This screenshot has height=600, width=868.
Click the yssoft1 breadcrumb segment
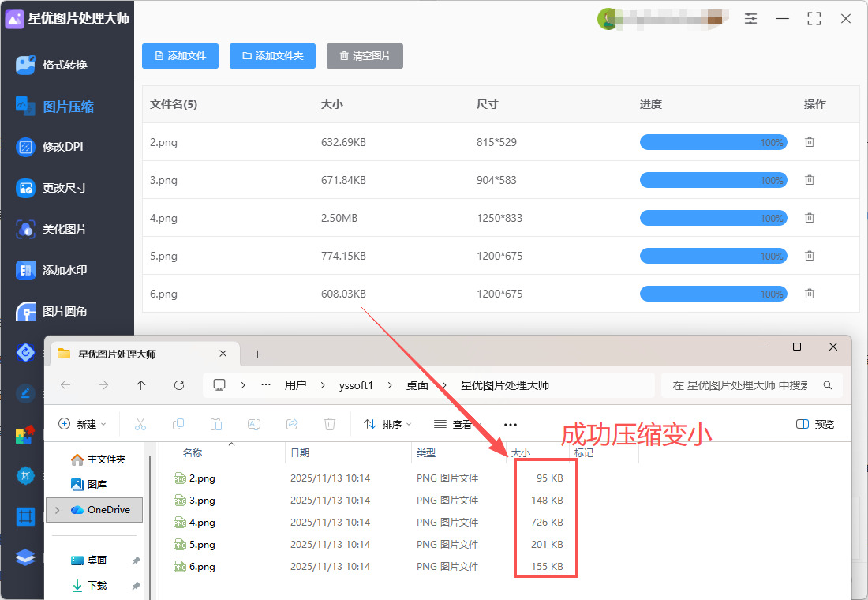click(356, 385)
